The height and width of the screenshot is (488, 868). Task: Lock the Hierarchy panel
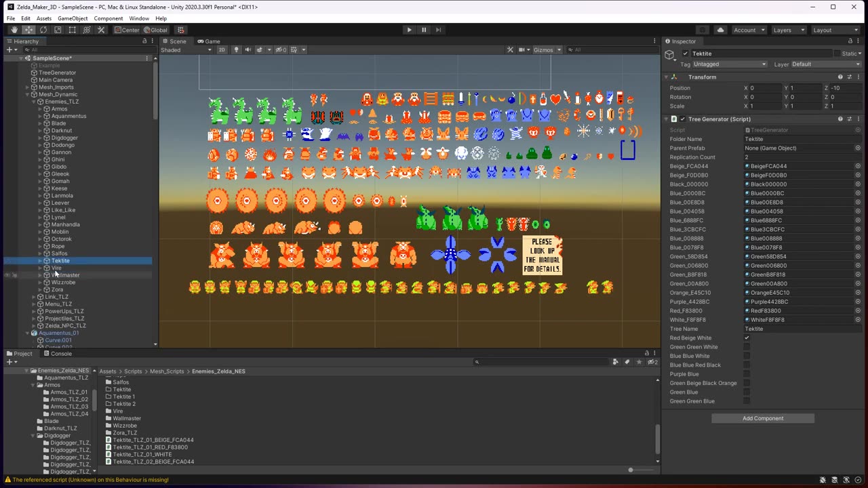pyautogui.click(x=144, y=41)
